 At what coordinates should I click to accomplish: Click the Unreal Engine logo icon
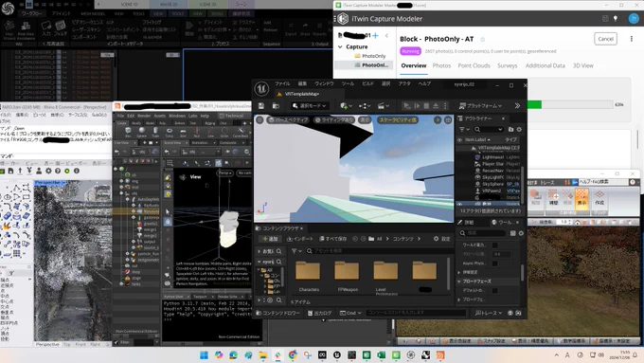coord(261,88)
